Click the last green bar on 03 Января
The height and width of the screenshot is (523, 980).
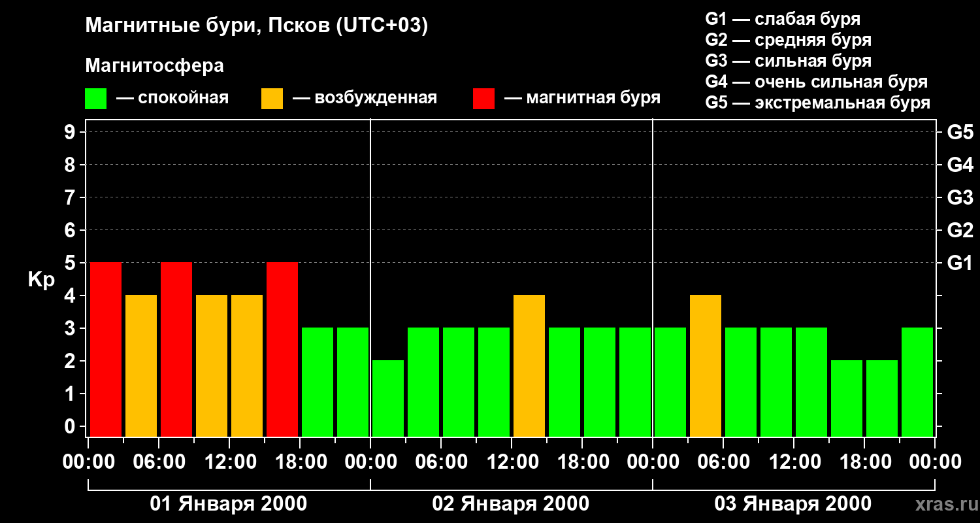[x=917, y=382]
